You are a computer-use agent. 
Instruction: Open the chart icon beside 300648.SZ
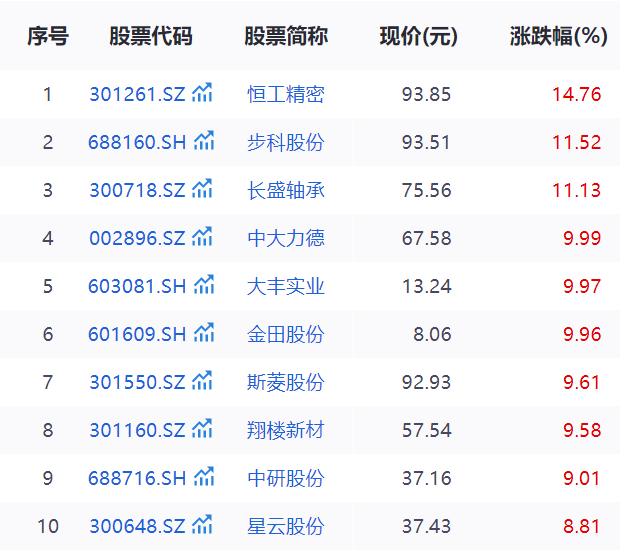coord(202,526)
